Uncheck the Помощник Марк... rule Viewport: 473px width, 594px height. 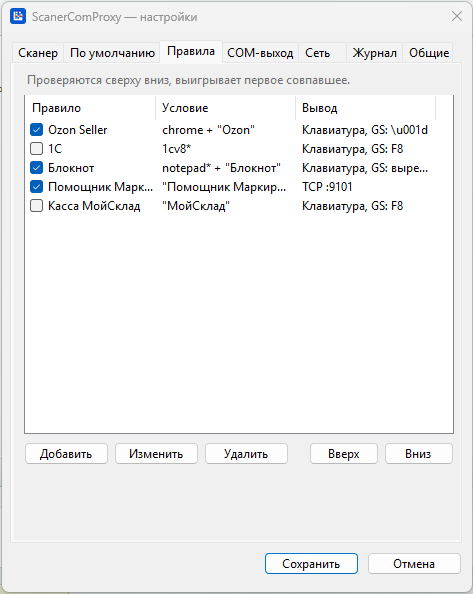click(36, 186)
